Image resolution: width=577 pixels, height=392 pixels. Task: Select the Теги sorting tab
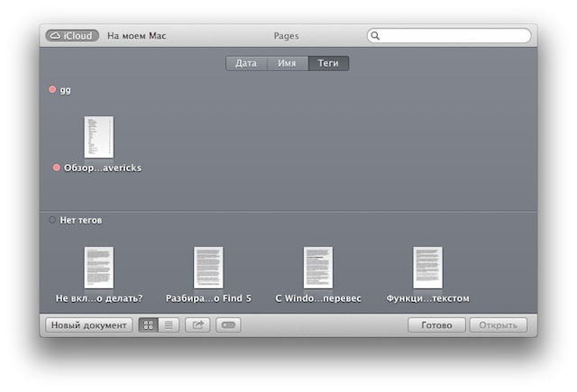[328, 63]
